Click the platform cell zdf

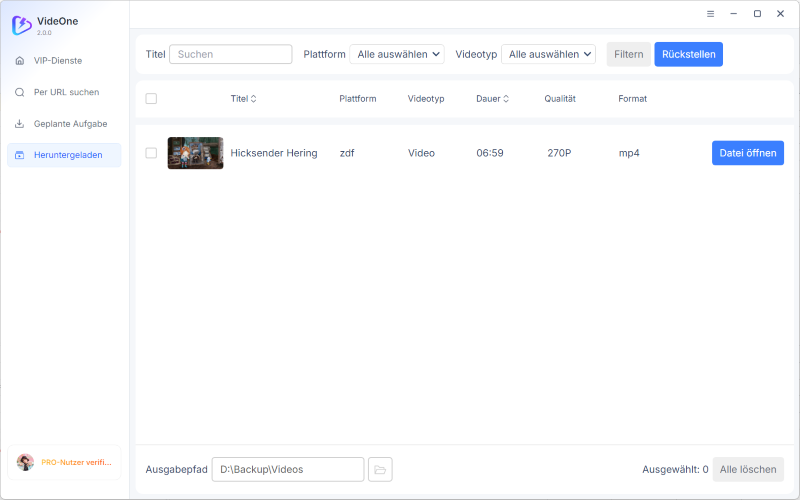[x=347, y=153]
